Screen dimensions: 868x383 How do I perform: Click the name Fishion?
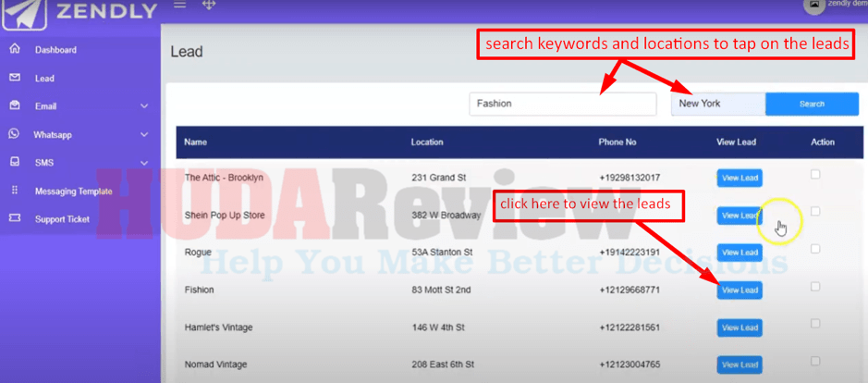pos(199,290)
